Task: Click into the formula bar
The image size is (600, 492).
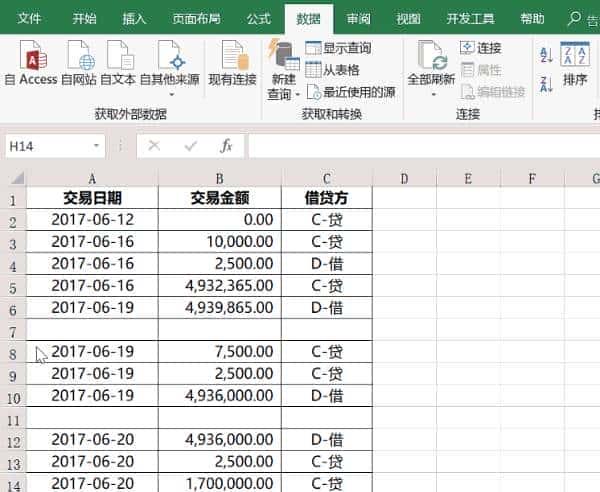Action: pyautogui.click(x=424, y=146)
